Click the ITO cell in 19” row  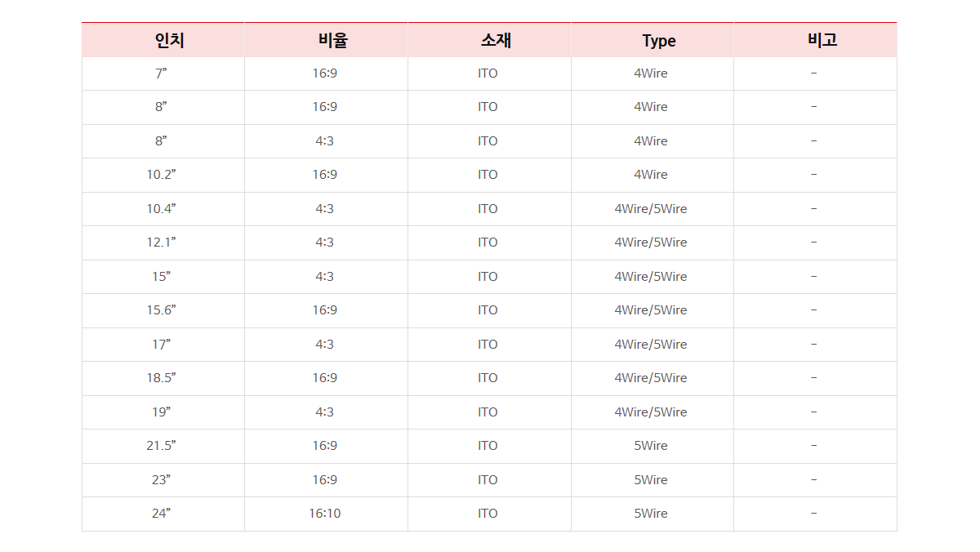(489, 412)
